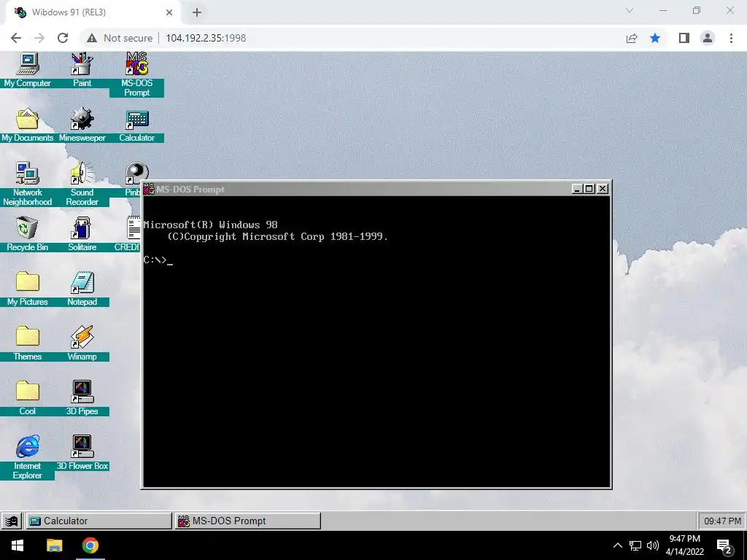The image size is (747, 560).
Task: Show hidden system tray icons
Action: coord(617,545)
